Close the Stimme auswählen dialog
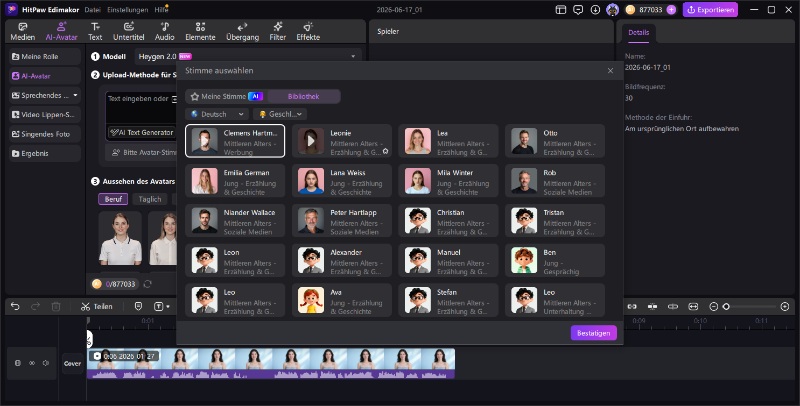Image resolution: width=800 pixels, height=406 pixels. [x=610, y=71]
